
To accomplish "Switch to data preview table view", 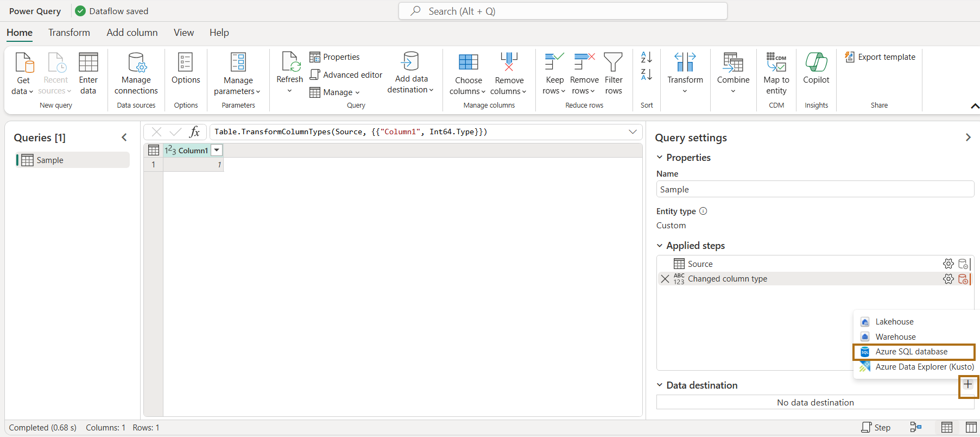I will point(947,428).
